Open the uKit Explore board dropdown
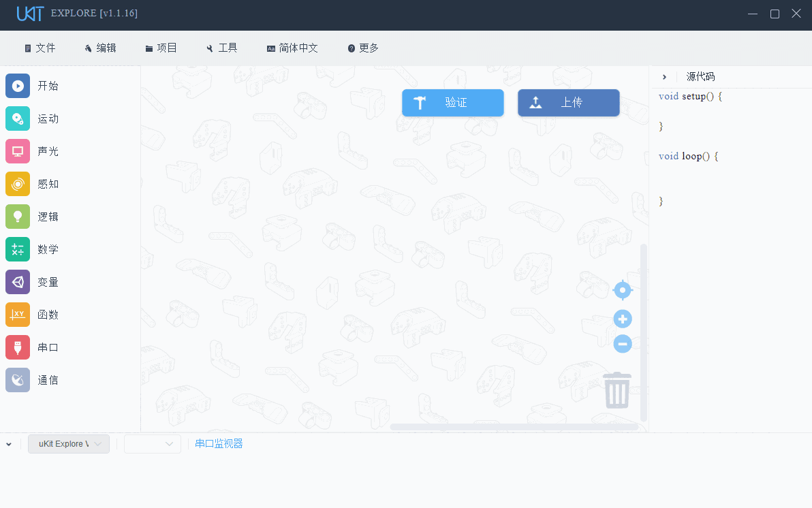Screen dimensions: 812x508 coord(68,443)
